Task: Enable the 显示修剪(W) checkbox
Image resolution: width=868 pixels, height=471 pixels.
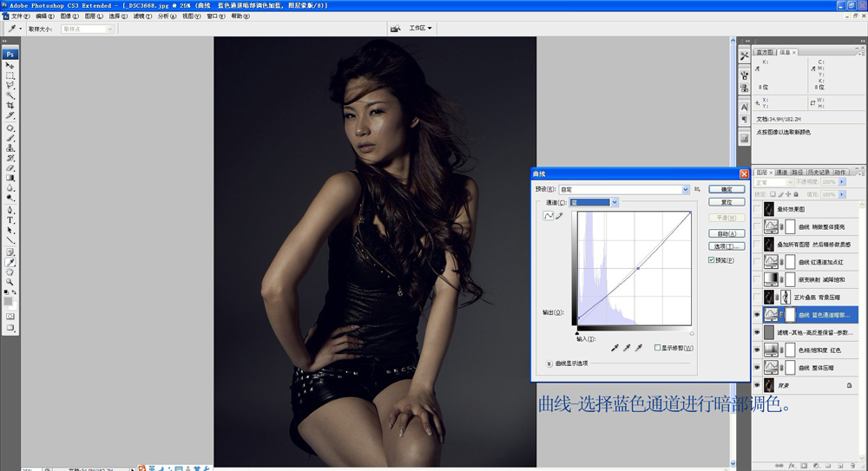Action: click(658, 348)
